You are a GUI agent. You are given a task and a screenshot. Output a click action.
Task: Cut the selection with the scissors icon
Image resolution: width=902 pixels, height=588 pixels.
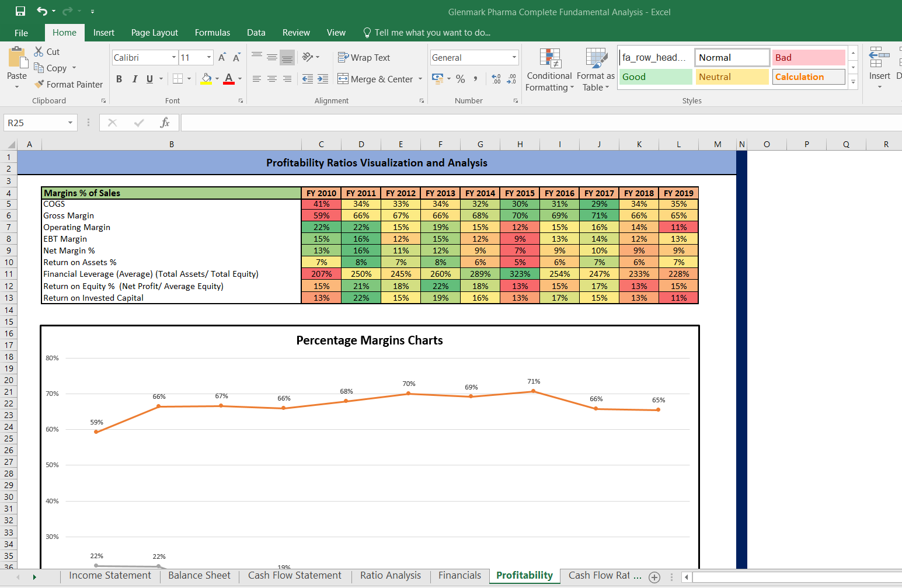pos(39,51)
